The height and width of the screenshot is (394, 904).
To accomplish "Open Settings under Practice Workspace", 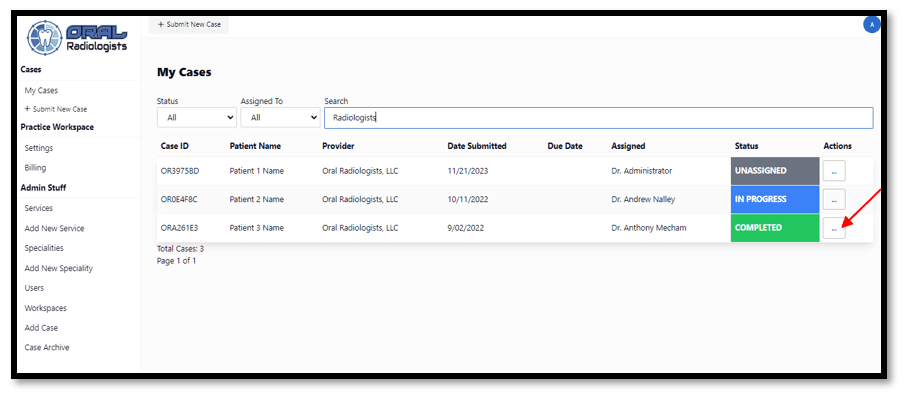I will (x=39, y=148).
